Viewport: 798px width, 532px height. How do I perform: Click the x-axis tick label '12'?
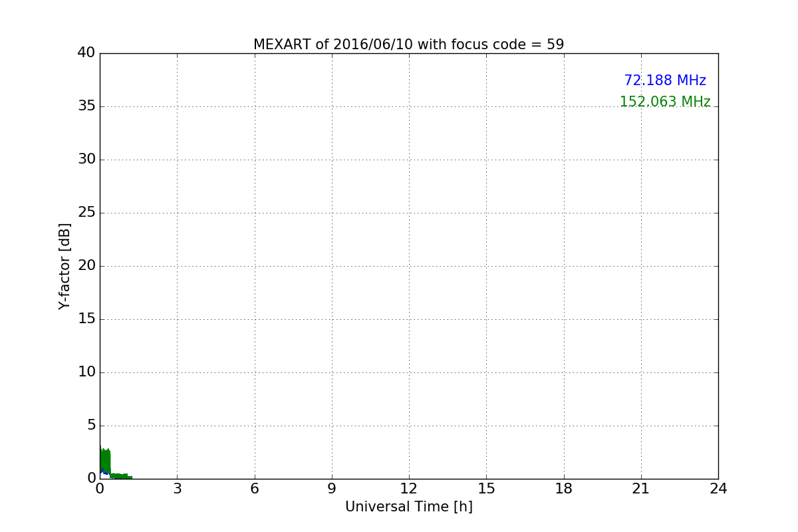click(409, 489)
